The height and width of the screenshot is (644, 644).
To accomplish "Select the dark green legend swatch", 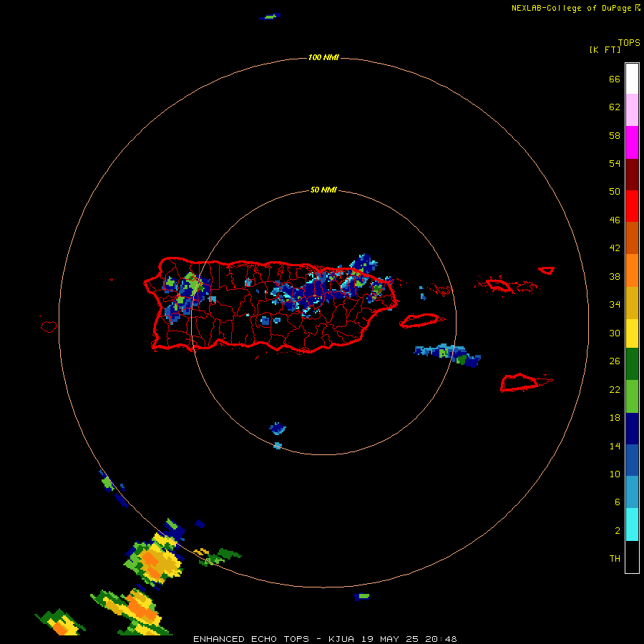I will 632,364.
